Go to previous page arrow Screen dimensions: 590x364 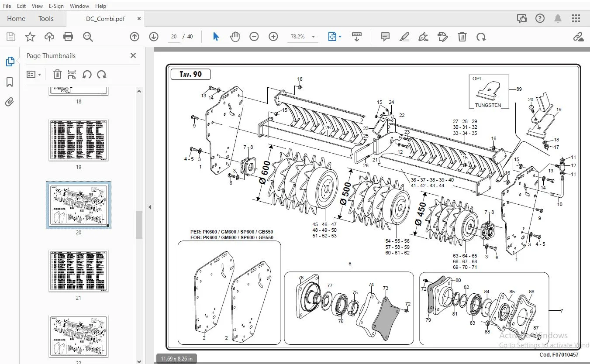point(135,37)
